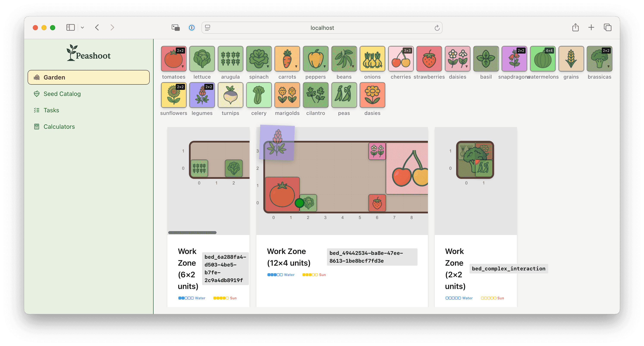Click the carrots seed tile
644x346 pixels.
tap(287, 59)
